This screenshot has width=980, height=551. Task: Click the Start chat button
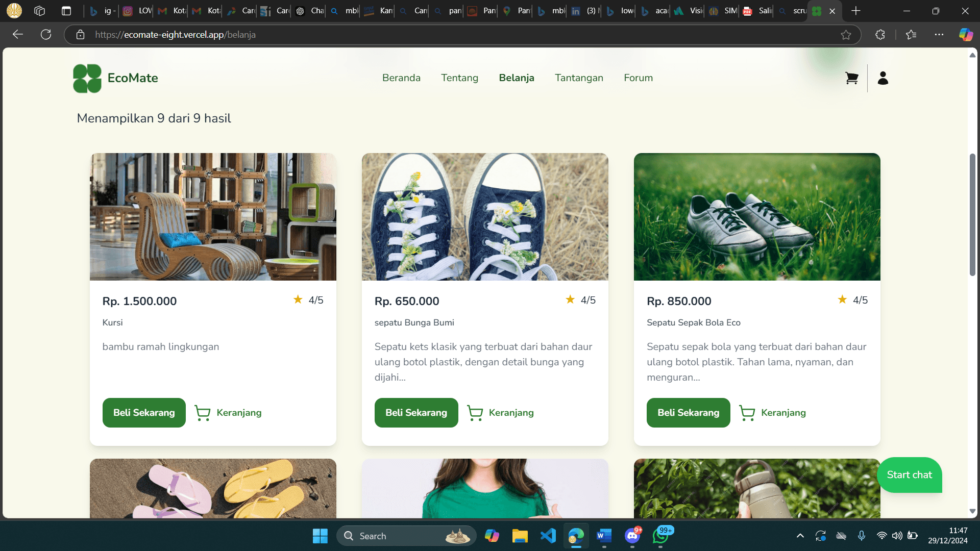(x=909, y=475)
